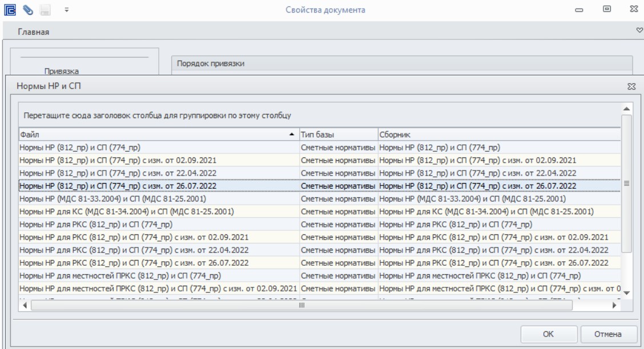The width and height of the screenshot is (644, 349).
Task: Select the Привязка section in the sidebar
Action: tap(62, 71)
